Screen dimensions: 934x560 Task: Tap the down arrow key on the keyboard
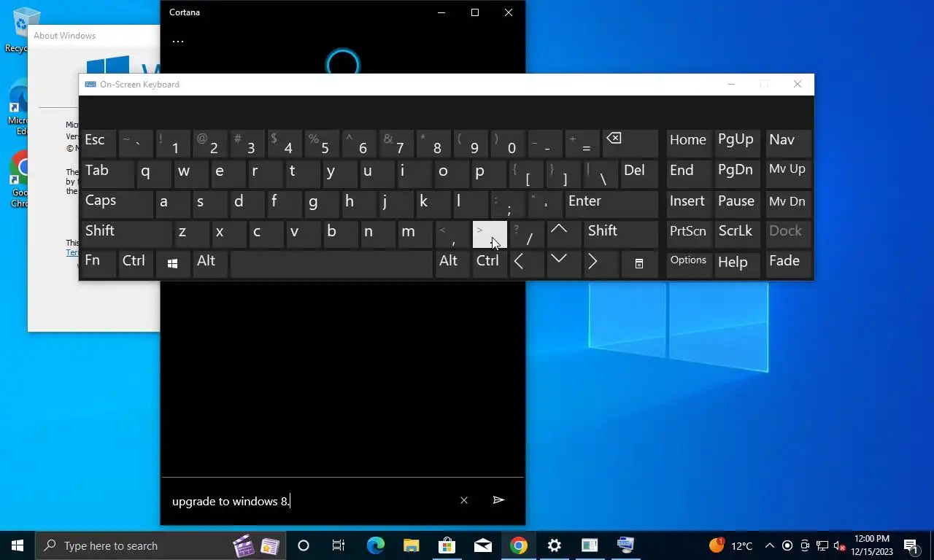(x=563, y=264)
